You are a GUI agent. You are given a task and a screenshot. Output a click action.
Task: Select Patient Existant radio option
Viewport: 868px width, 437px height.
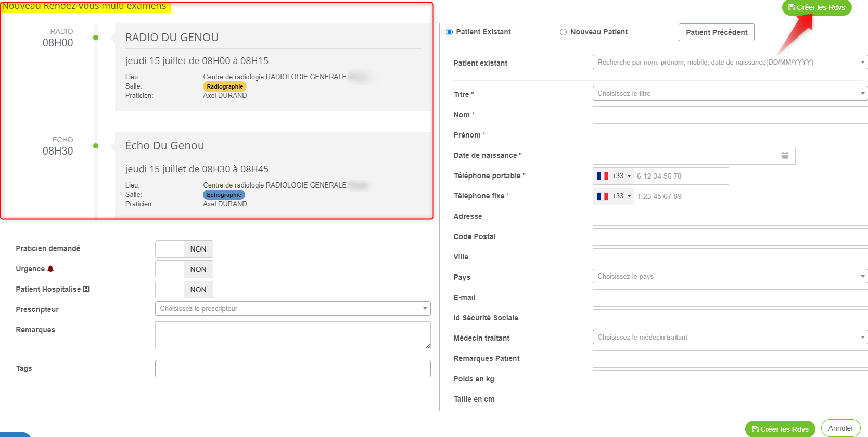[450, 32]
